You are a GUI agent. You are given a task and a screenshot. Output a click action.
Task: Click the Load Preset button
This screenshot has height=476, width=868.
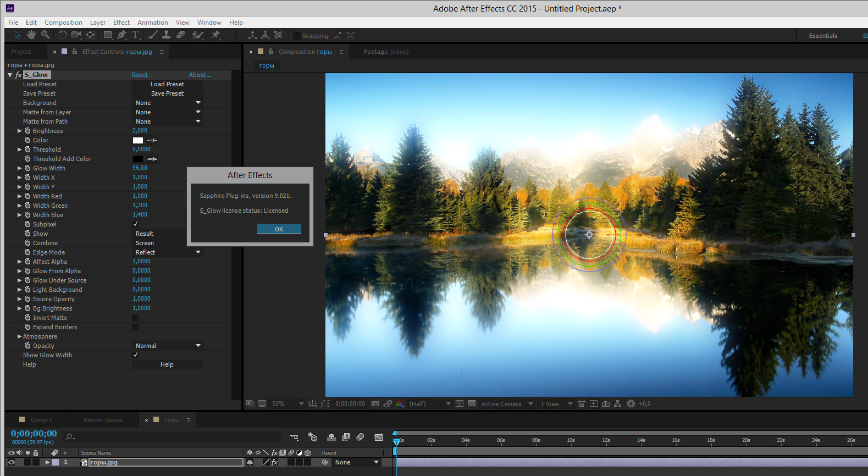click(x=168, y=84)
